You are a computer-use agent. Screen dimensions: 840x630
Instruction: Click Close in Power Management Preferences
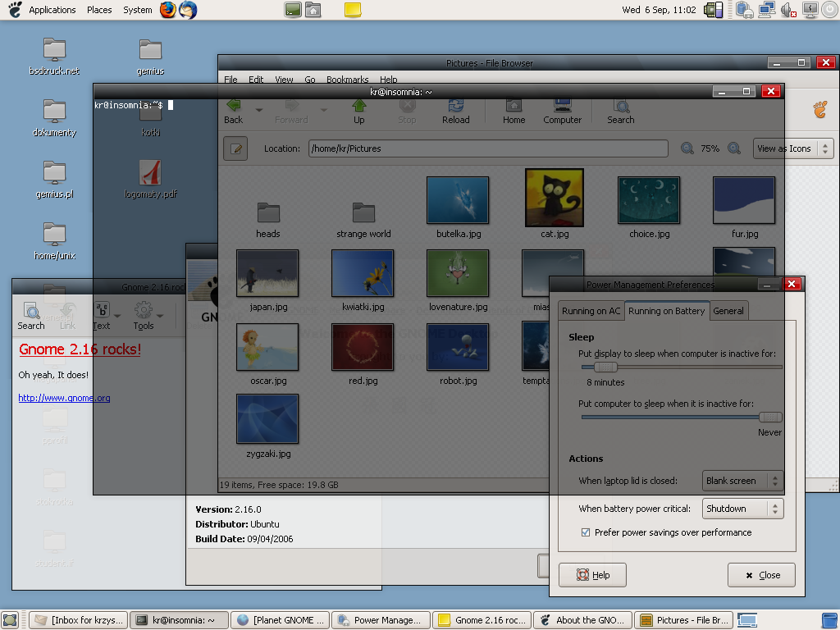point(761,575)
